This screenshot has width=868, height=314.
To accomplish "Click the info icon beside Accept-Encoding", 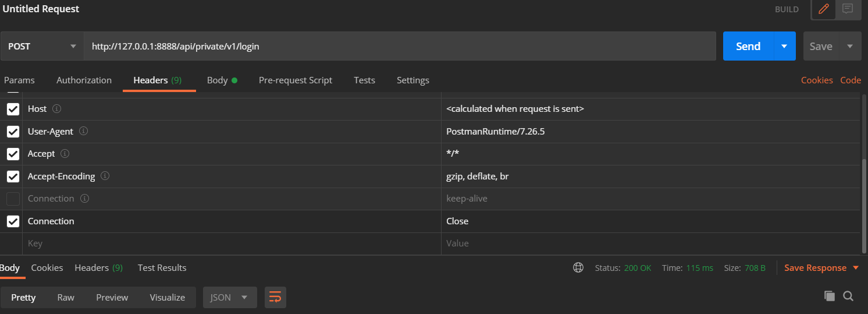I will coord(105,176).
